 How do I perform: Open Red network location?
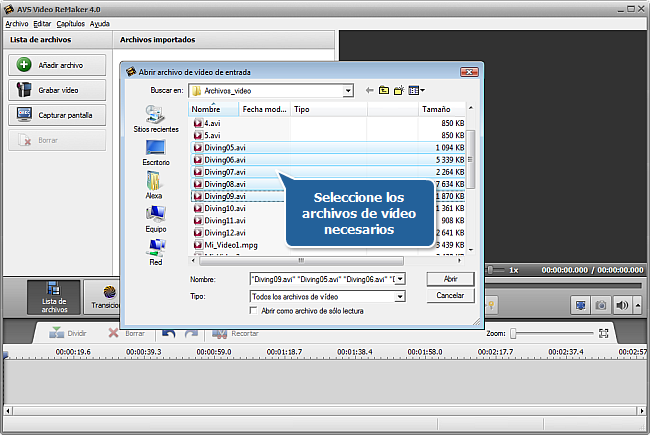tap(156, 252)
